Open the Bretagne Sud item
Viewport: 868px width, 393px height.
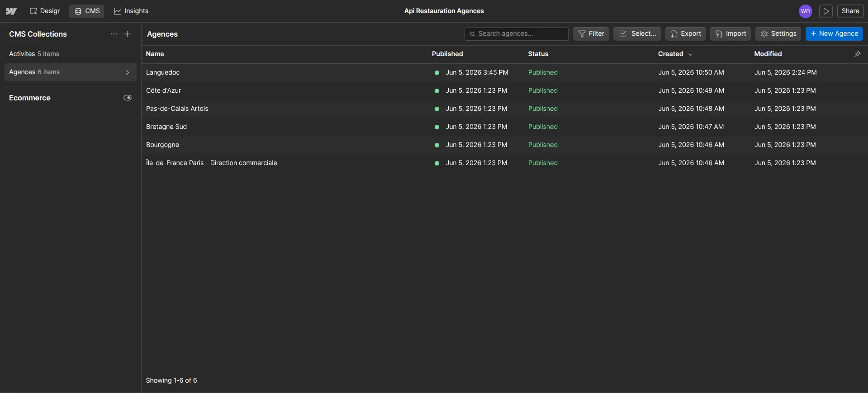tap(166, 127)
